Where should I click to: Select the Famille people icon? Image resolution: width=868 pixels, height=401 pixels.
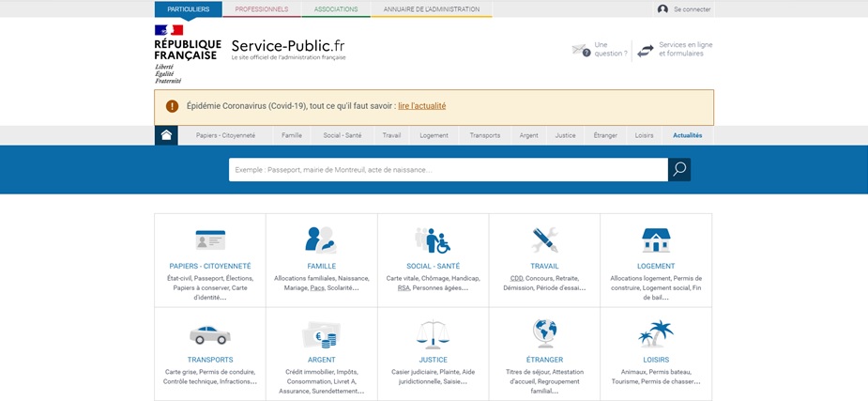[x=321, y=240]
